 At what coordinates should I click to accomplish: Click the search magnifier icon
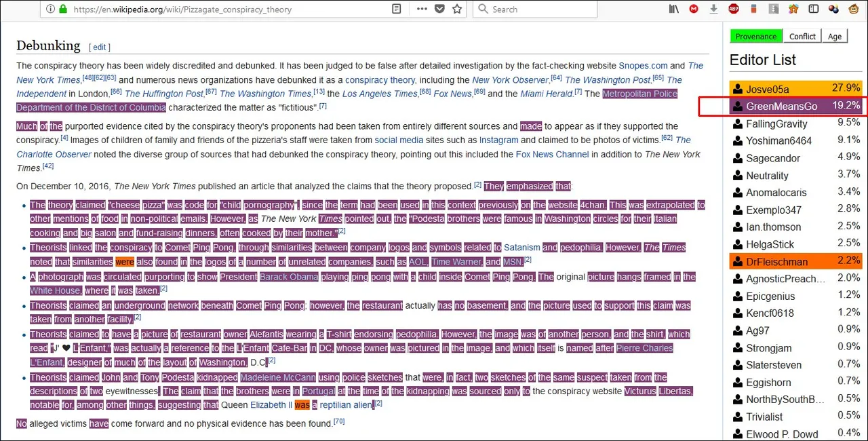click(483, 9)
